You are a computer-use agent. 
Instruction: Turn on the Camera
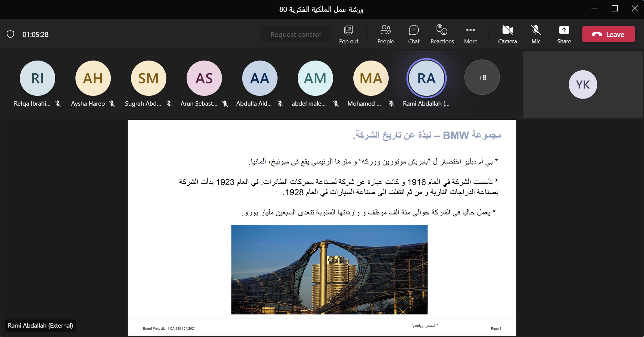507,34
